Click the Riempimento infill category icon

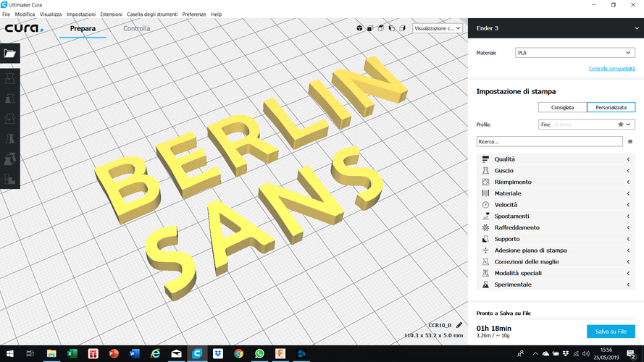[x=485, y=182]
